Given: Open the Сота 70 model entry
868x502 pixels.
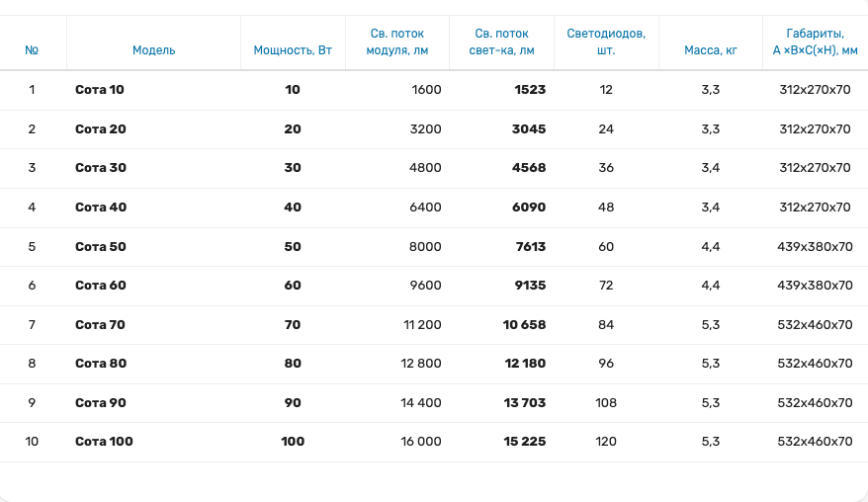Looking at the screenshot, I should (x=101, y=324).
